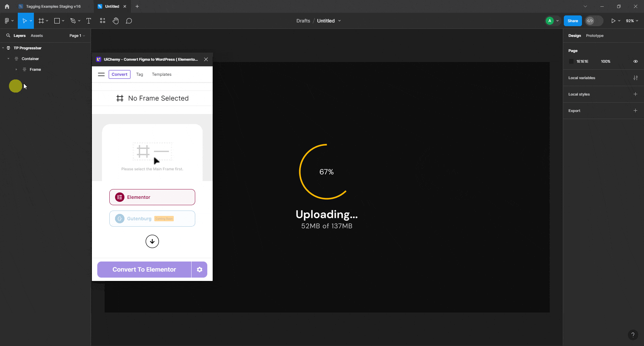
Task: Select the Hand tool
Action: point(116,20)
